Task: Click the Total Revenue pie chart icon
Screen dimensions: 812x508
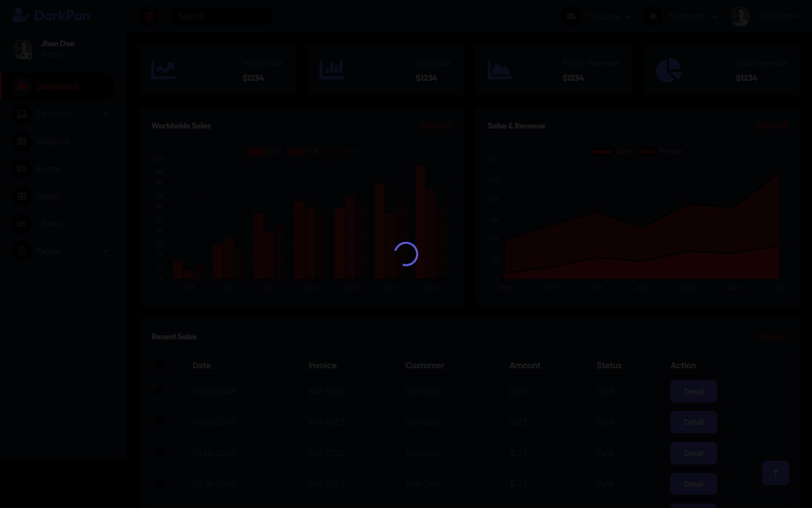Action: tap(668, 70)
